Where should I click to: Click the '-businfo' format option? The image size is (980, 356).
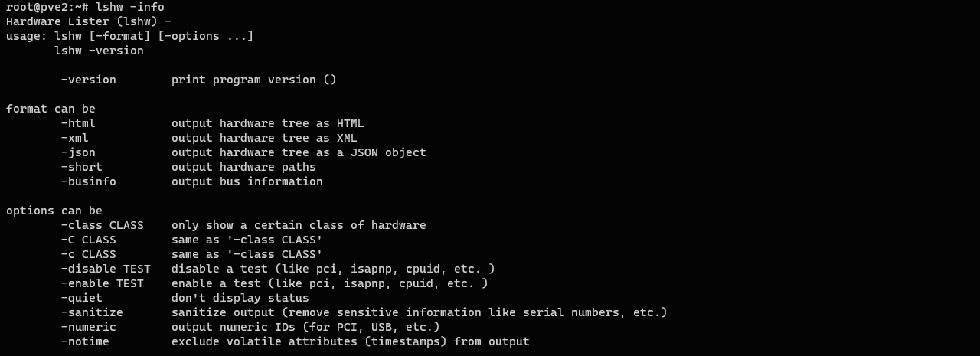click(x=89, y=181)
